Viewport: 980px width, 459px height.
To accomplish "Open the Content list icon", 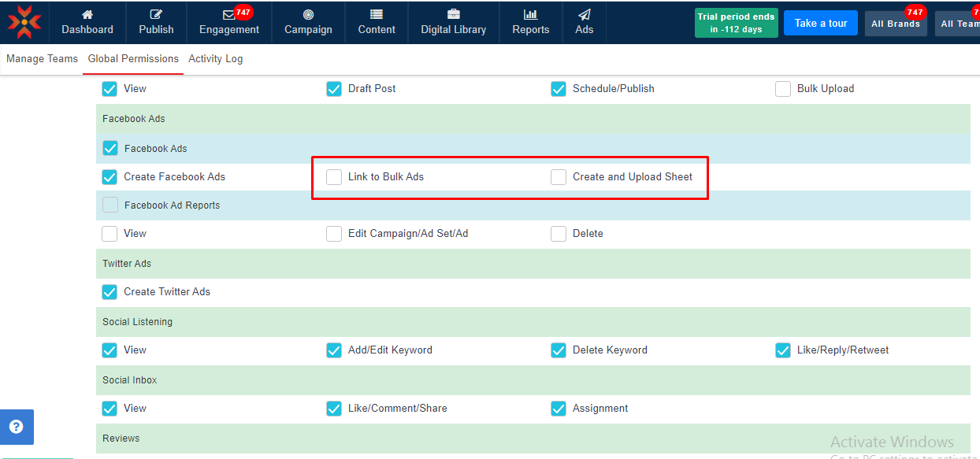I will (x=377, y=14).
